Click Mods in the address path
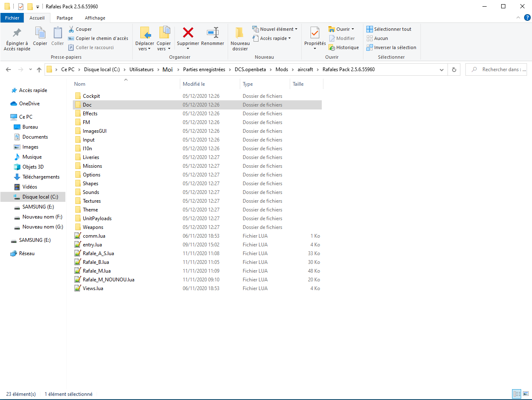532x400 pixels. click(282, 70)
